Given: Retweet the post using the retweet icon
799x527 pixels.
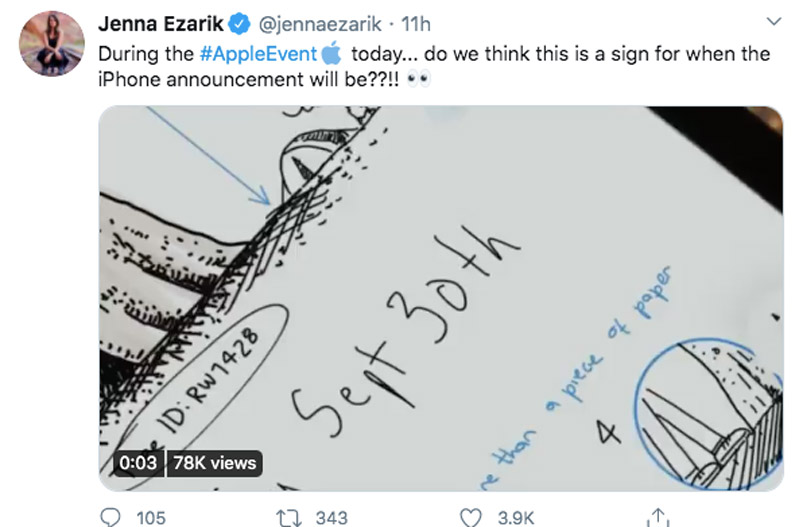Looking at the screenshot, I should click(286, 516).
